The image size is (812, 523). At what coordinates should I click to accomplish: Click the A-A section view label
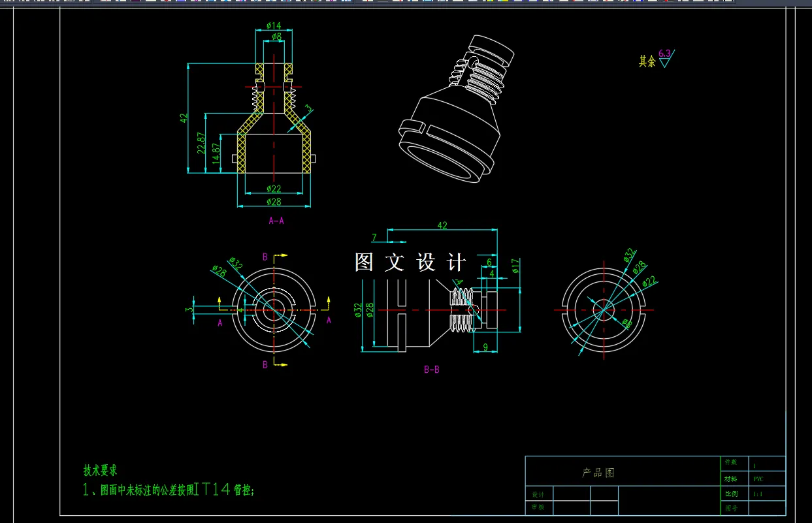tap(276, 221)
